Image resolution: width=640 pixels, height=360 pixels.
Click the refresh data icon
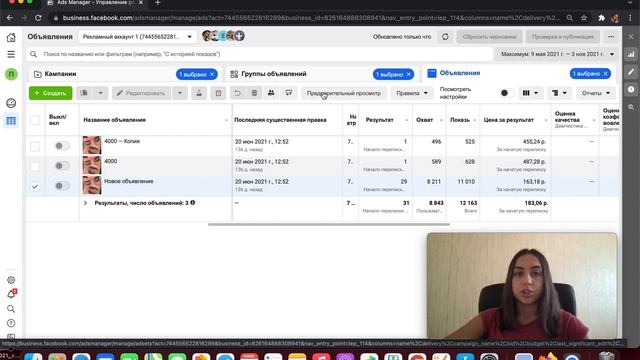pos(445,37)
